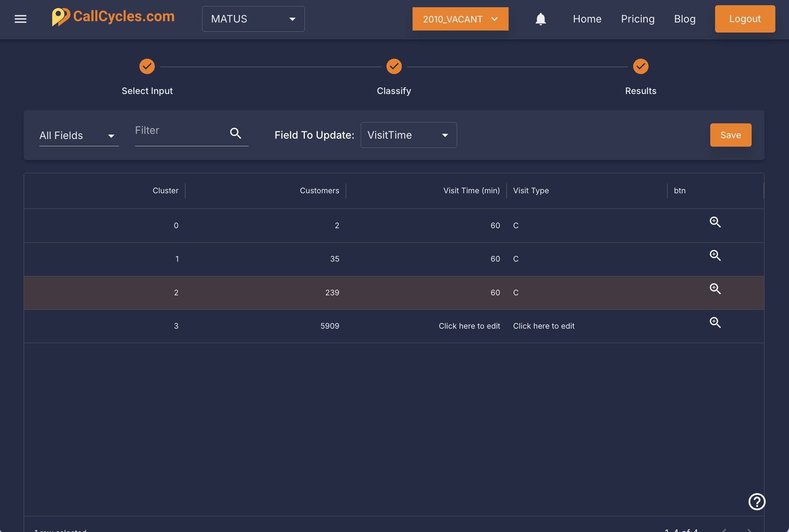Screen dimensions: 789x532
Task: Open the notifications bell
Action: pyautogui.click(x=541, y=19)
